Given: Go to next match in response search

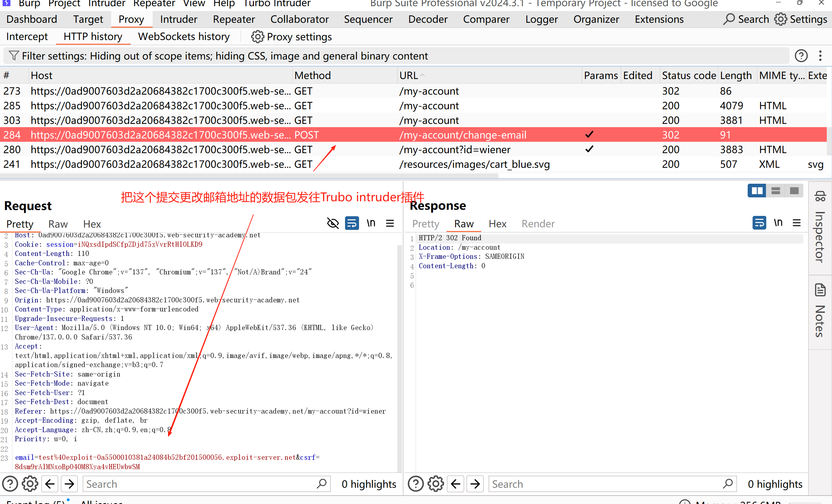Looking at the screenshot, I should pos(475,484).
